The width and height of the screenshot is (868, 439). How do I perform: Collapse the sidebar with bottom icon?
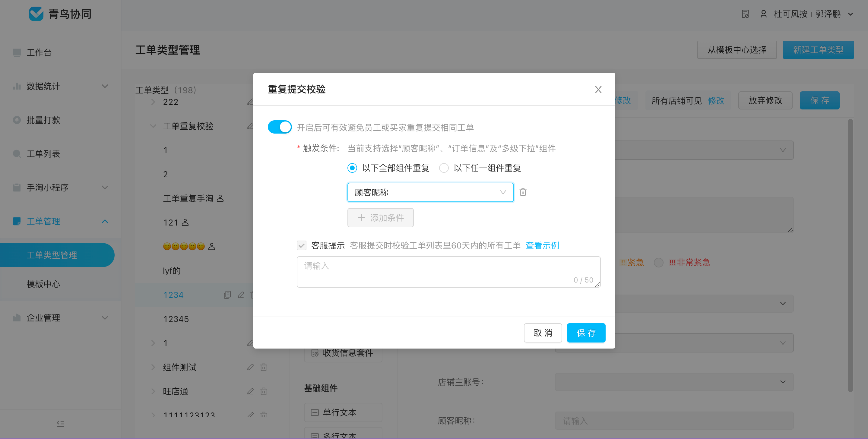click(x=60, y=424)
